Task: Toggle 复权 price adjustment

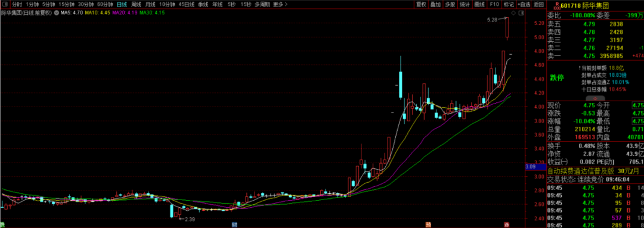Action: pos(421,5)
